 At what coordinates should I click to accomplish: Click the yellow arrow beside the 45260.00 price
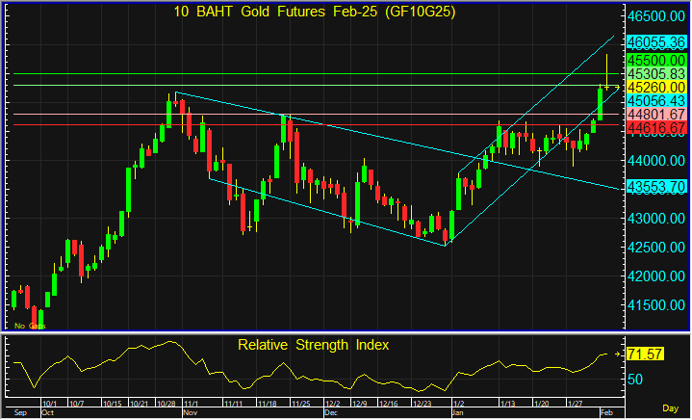(x=617, y=87)
